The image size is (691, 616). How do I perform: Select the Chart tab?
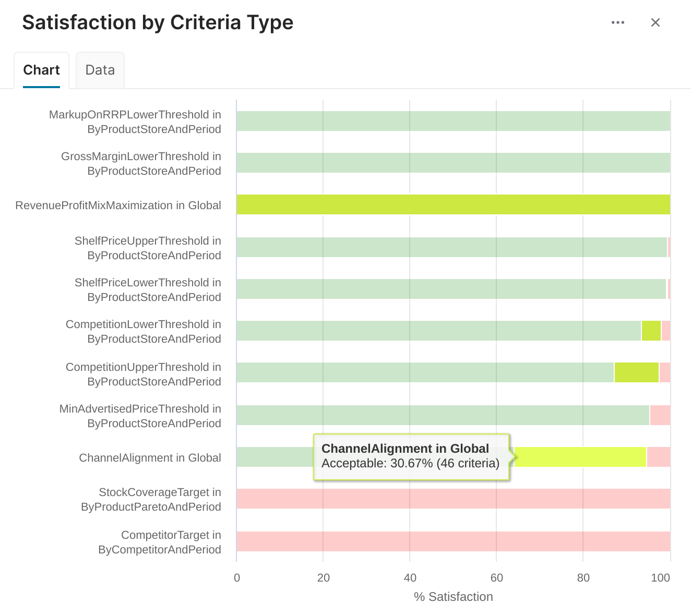pyautogui.click(x=42, y=70)
